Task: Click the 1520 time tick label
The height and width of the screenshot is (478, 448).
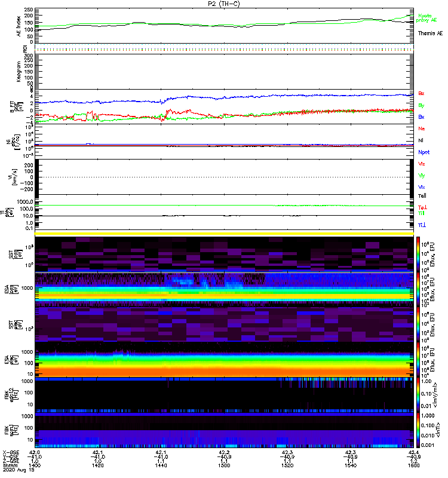Action: (287, 465)
